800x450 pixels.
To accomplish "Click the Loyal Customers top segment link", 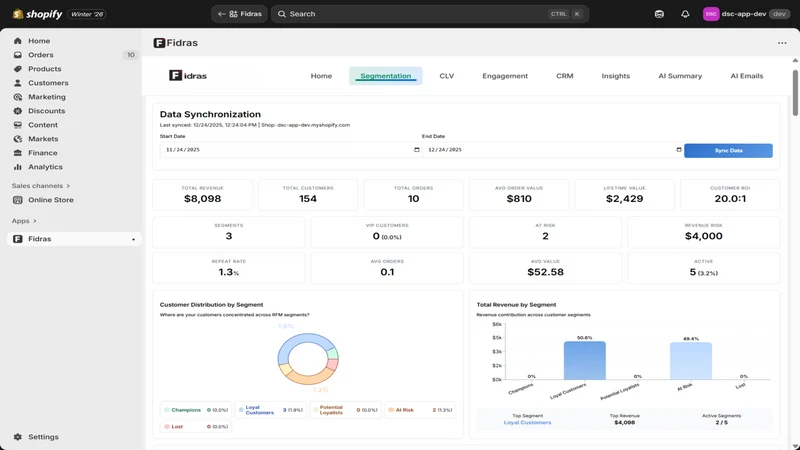I will pos(528,422).
